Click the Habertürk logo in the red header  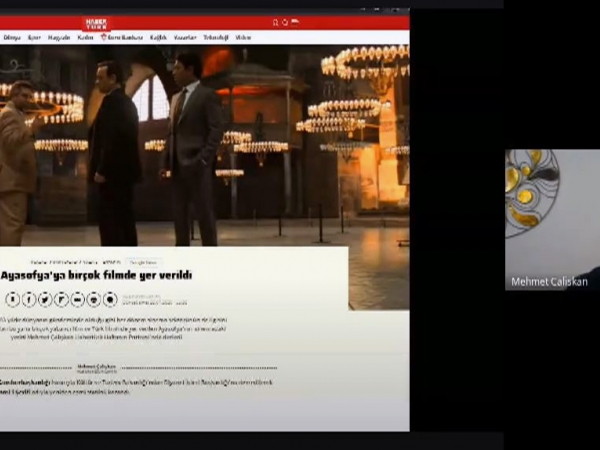click(96, 24)
